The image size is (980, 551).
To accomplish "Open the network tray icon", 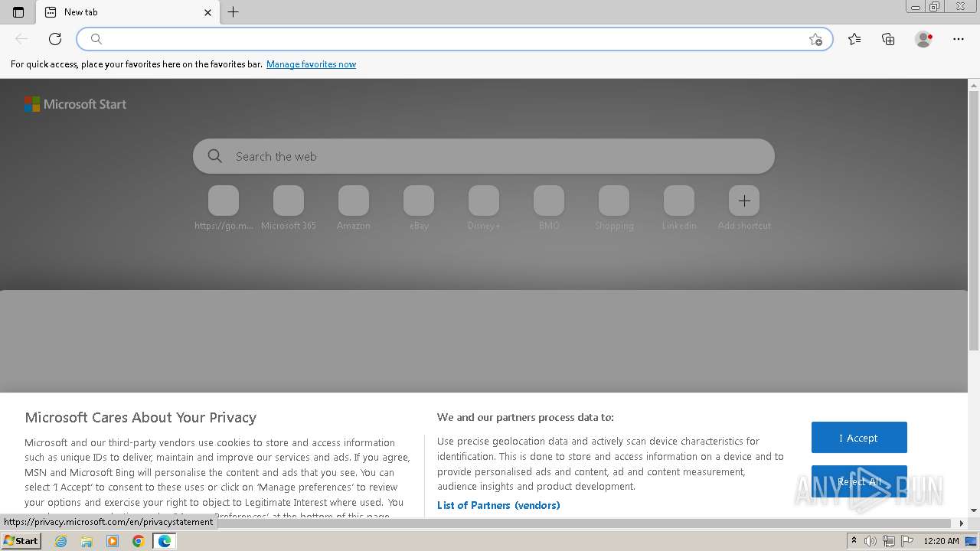I will (x=888, y=541).
